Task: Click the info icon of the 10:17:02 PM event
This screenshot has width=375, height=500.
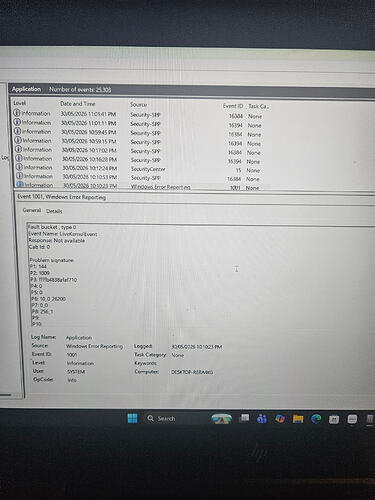Action: [19, 149]
